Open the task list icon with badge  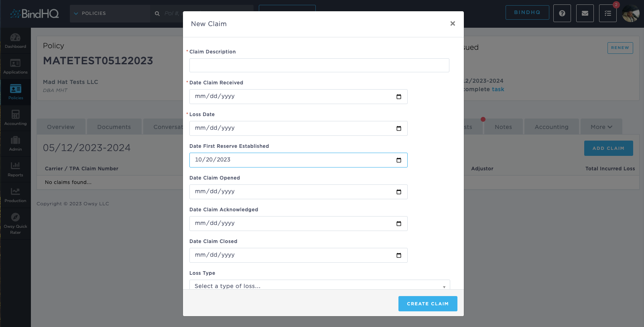(607, 13)
